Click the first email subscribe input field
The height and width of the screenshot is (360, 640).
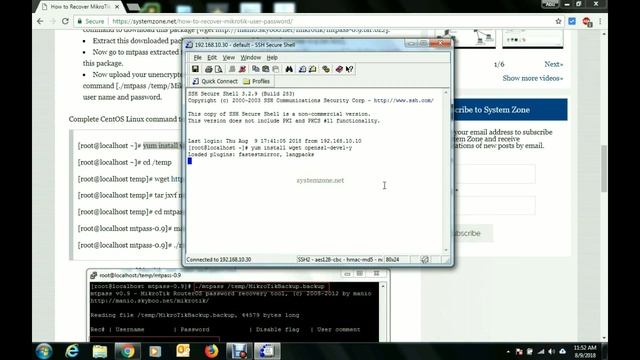pos(495,174)
